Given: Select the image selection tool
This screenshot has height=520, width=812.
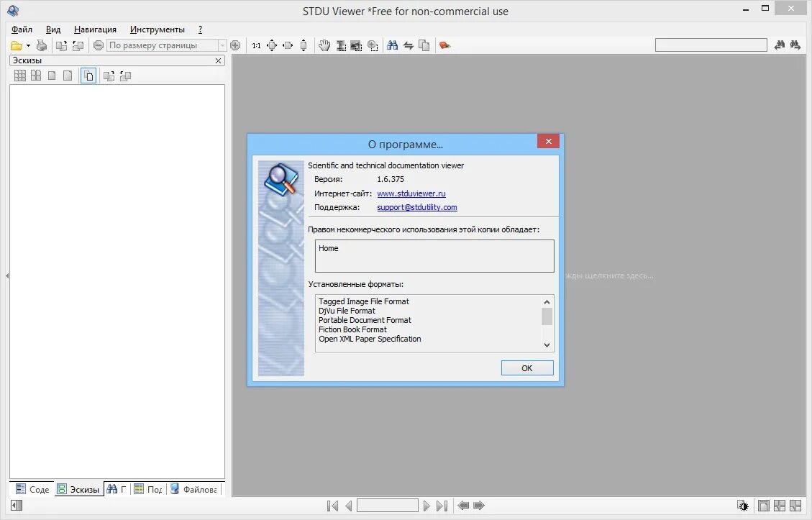Looking at the screenshot, I should (x=356, y=45).
